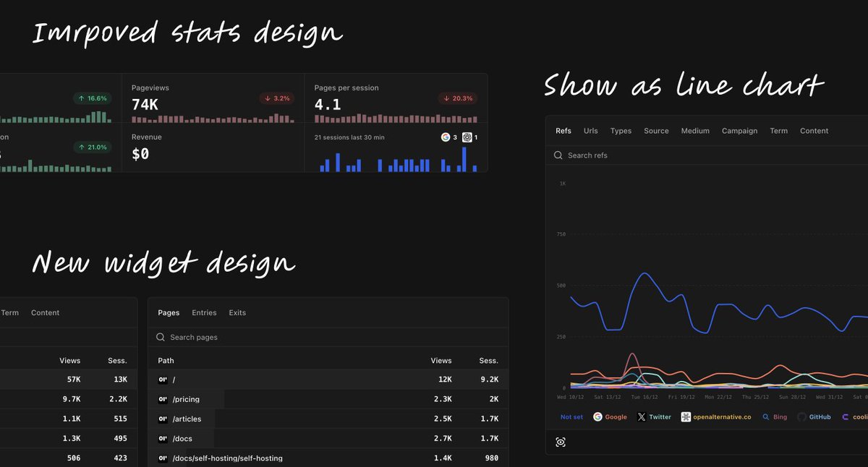The height and width of the screenshot is (467, 868).
Task: Open the Campaign tab
Action: coord(739,131)
